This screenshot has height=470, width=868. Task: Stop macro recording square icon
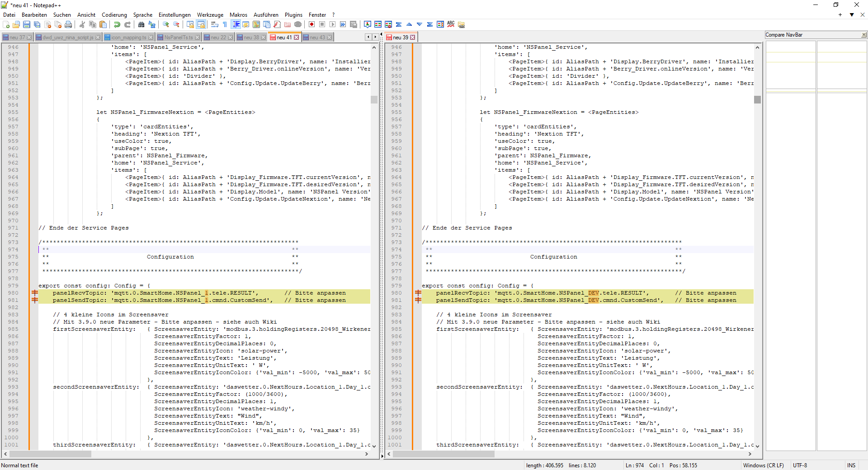point(322,24)
